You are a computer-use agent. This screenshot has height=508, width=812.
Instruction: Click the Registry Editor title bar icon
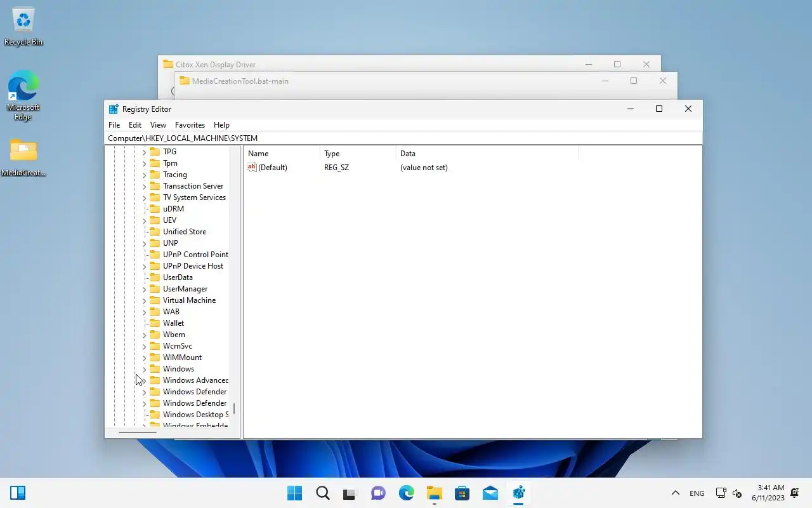click(x=114, y=109)
